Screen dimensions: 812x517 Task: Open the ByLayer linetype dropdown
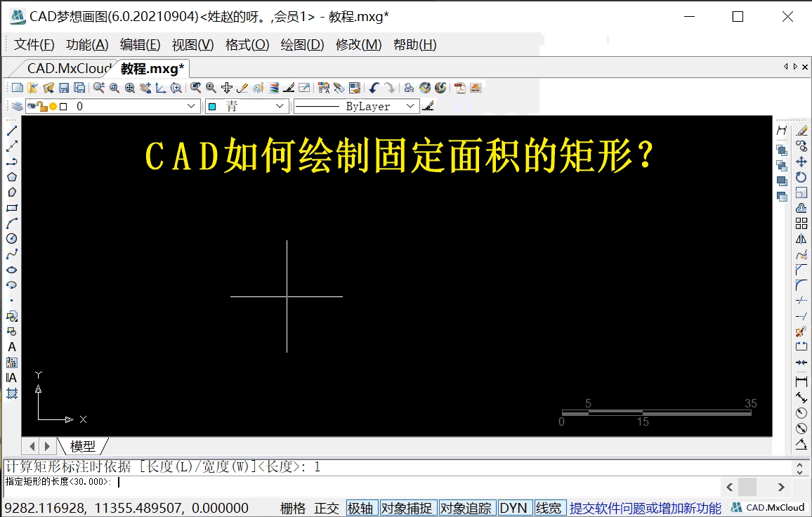coord(411,106)
